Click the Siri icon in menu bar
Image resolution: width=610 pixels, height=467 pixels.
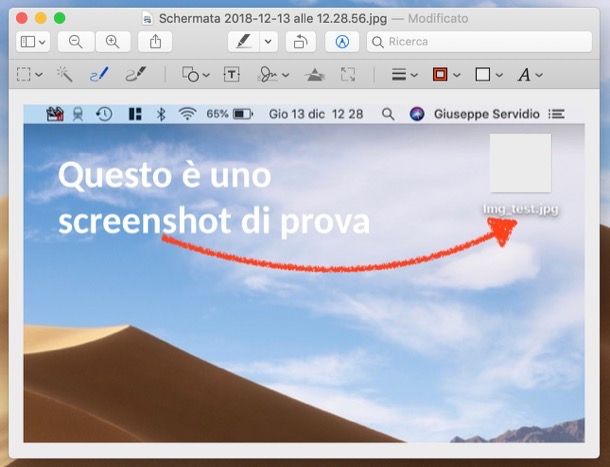tap(417, 114)
